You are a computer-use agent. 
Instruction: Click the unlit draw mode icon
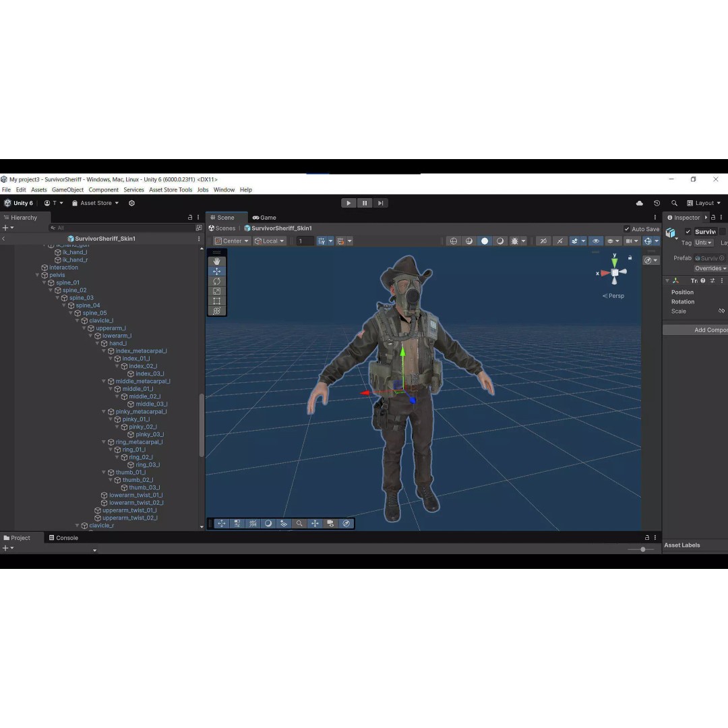(x=500, y=241)
